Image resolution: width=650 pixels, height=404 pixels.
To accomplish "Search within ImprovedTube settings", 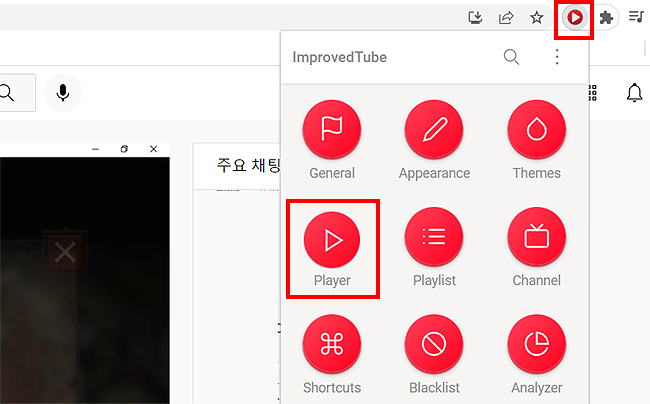I will coord(511,57).
